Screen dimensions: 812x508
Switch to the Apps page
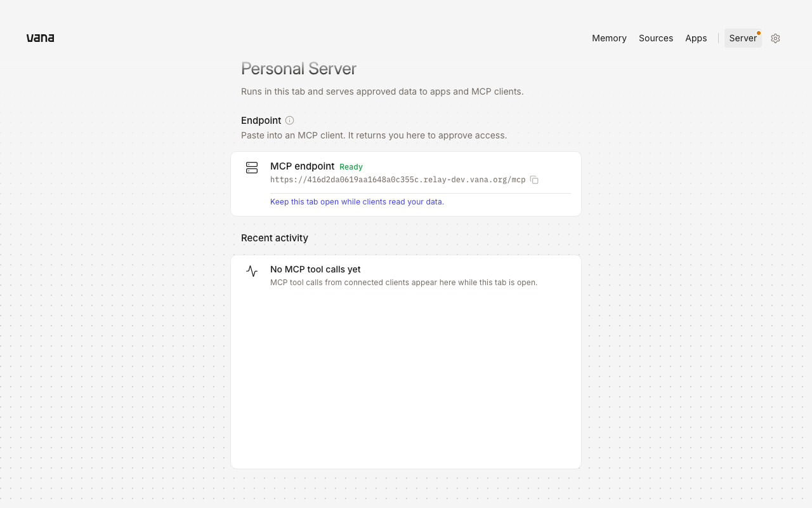(x=696, y=38)
